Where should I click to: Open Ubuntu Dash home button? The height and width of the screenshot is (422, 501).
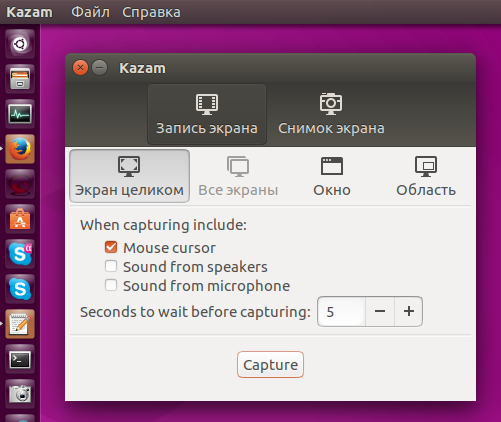pos(20,44)
